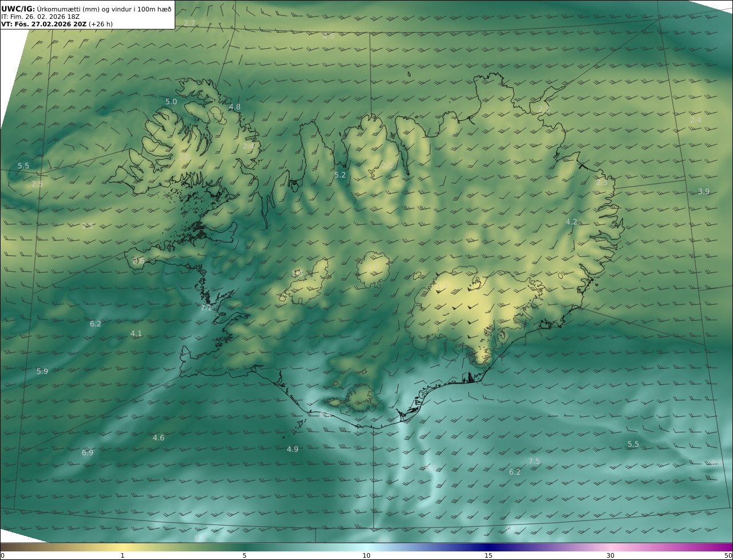Click the 4.8 value label on the map
733x560 pixels.
coord(235,107)
